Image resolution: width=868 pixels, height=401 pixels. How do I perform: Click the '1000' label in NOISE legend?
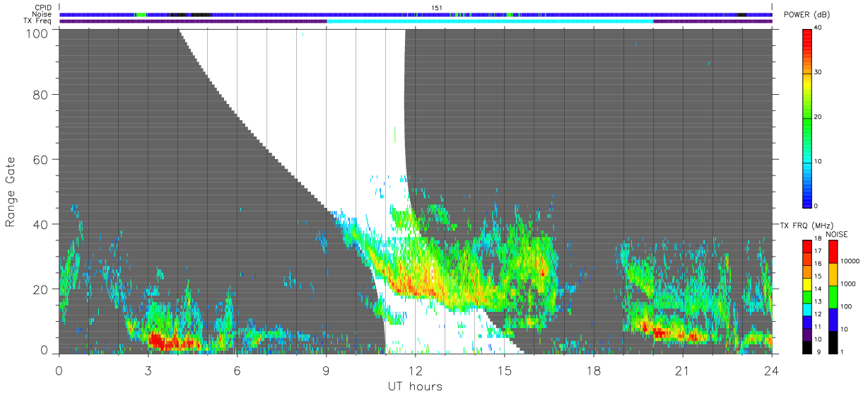pyautogui.click(x=849, y=284)
